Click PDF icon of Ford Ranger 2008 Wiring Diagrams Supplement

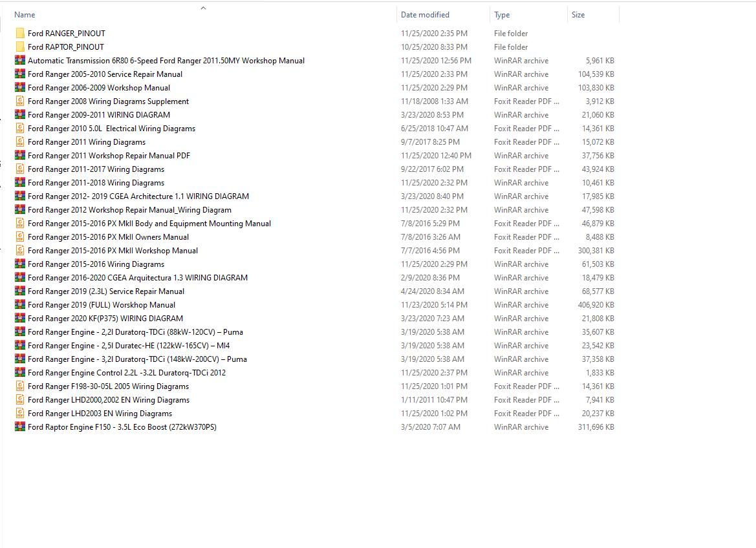[x=20, y=101]
